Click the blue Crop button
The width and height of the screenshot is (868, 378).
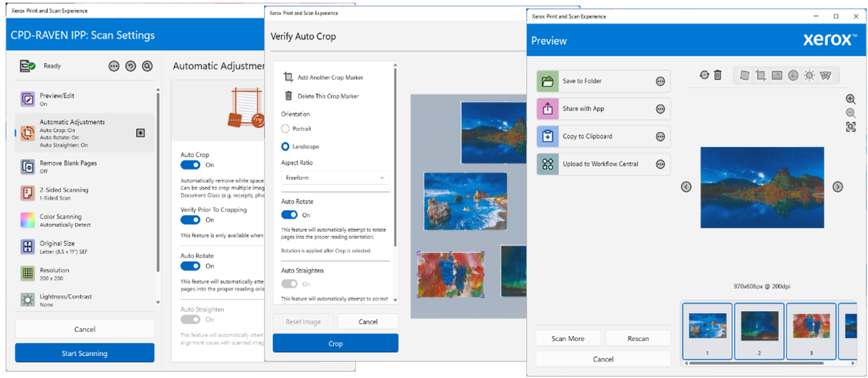(335, 343)
